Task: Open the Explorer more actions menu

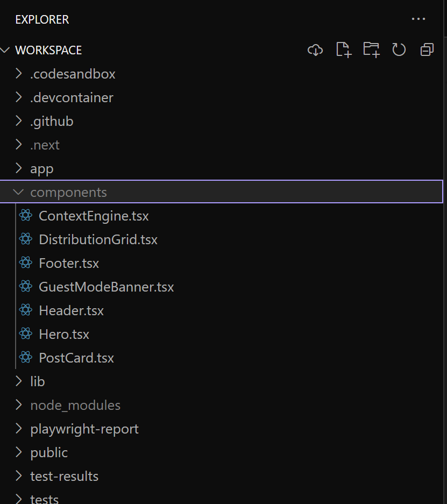Action: pos(418,19)
